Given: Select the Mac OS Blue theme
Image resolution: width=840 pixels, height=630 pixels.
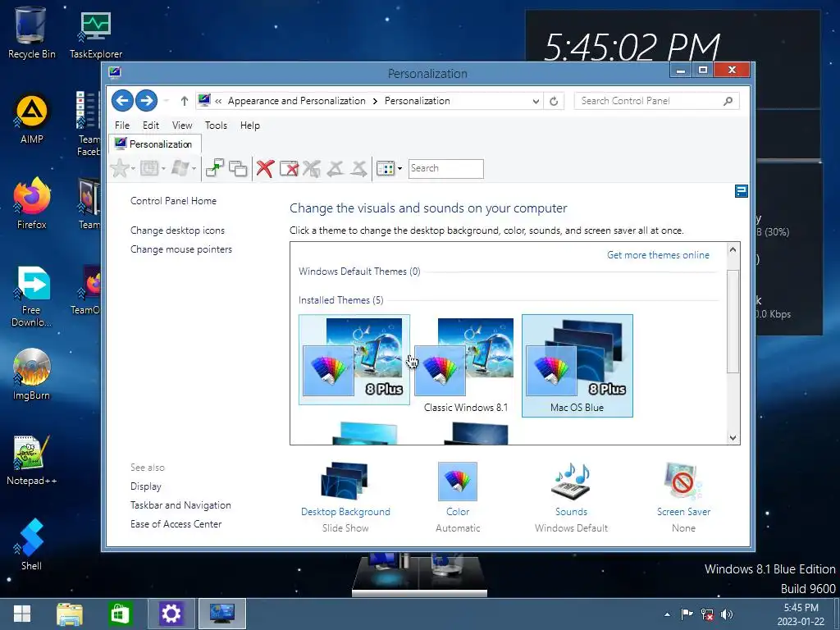Looking at the screenshot, I should pyautogui.click(x=577, y=365).
